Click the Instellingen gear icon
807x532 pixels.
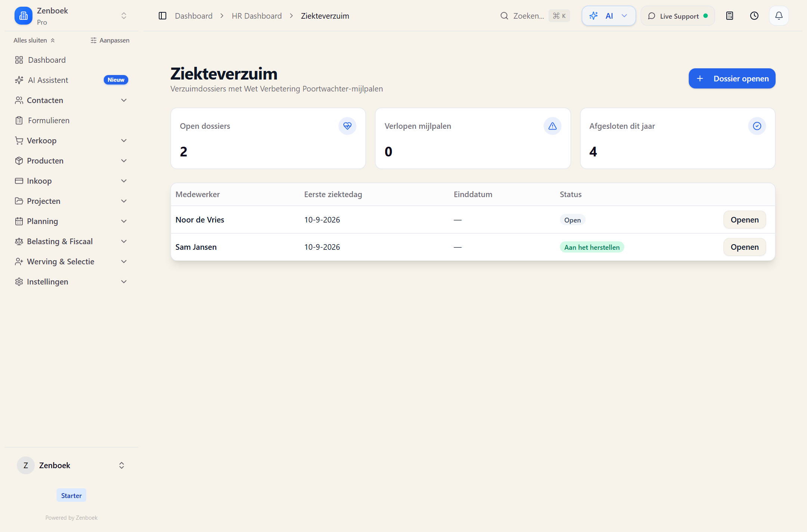pos(19,282)
